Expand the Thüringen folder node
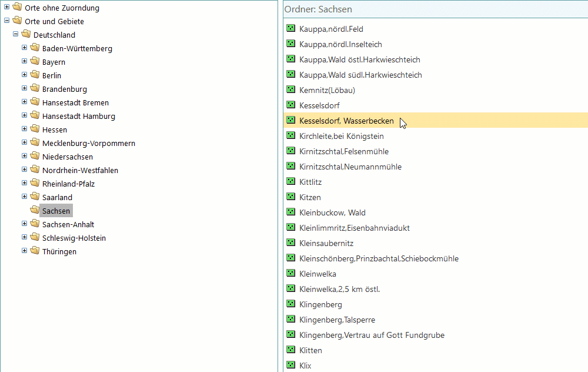The width and height of the screenshot is (588, 372). coord(25,251)
